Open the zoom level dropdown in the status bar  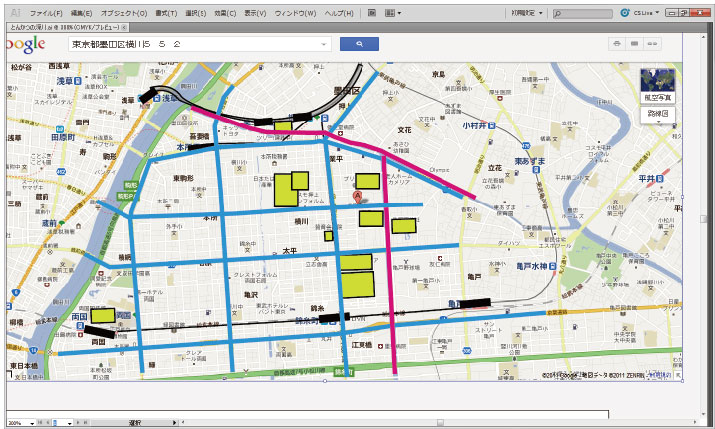pyautogui.click(x=32, y=423)
